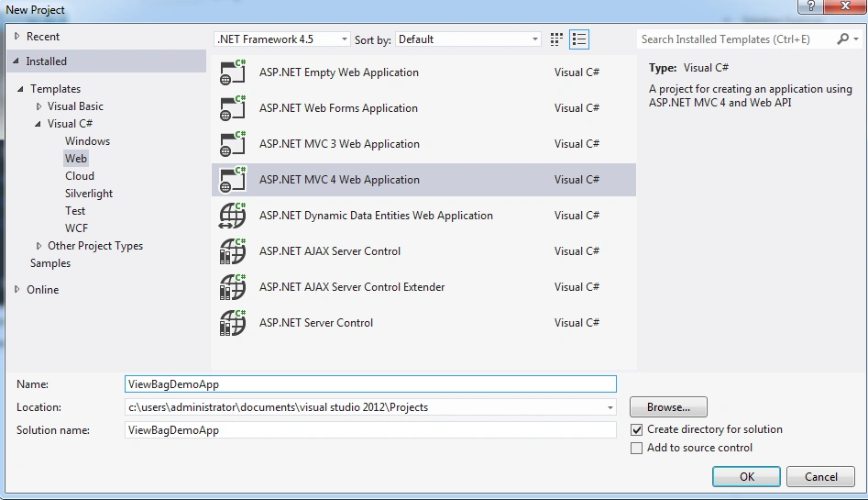Image resolution: width=868 pixels, height=500 pixels.
Task: Switch to small icons grid view
Action: click(x=556, y=39)
